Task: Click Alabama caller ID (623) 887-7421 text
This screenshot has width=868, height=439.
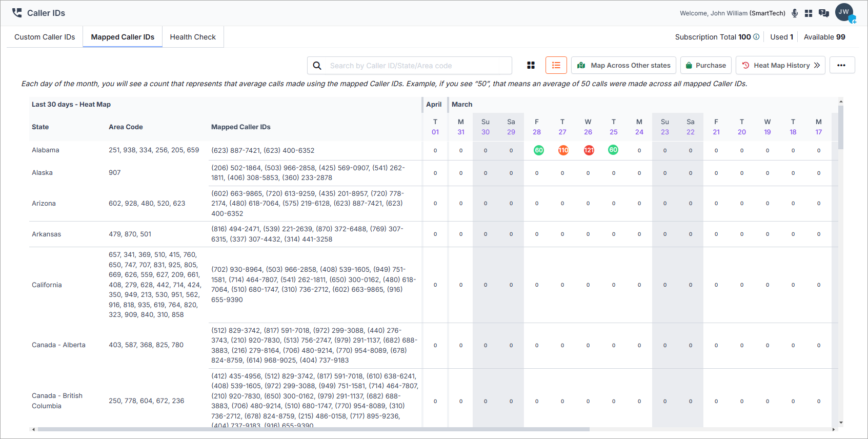Action: [x=235, y=150]
